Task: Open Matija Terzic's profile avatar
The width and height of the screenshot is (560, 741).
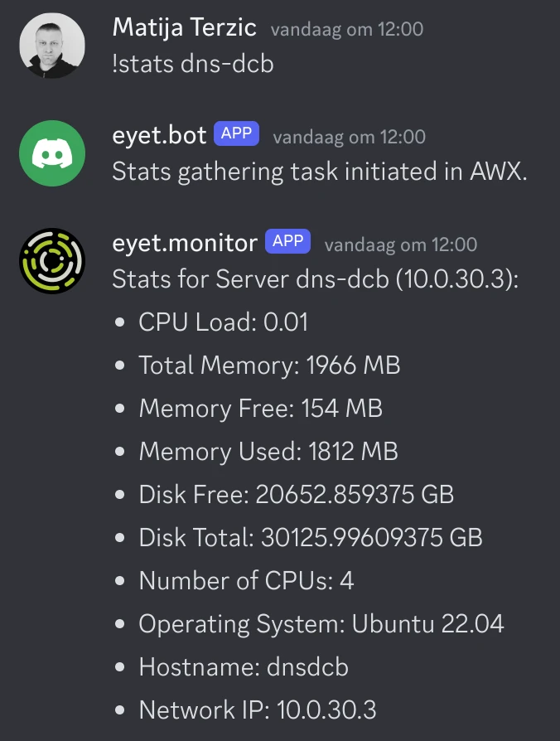Action: (52, 46)
